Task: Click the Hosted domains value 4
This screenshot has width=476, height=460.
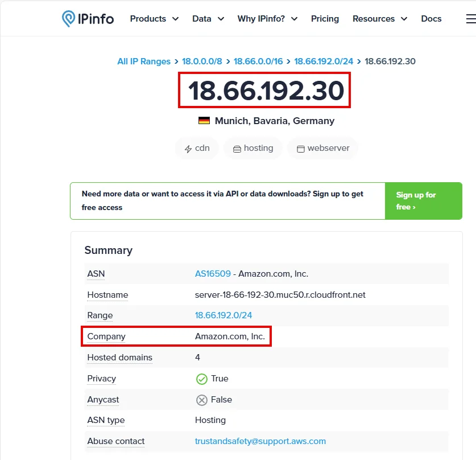Action: pos(197,358)
